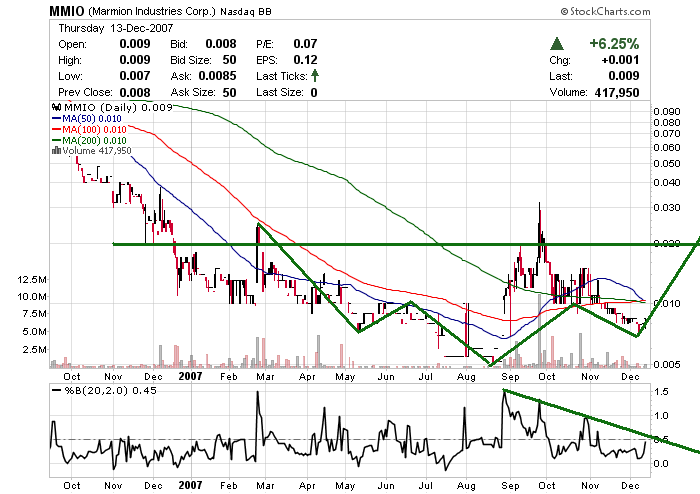The image size is (700, 494).
Task: Click the Aug label under the price chart
Action: click(x=466, y=377)
